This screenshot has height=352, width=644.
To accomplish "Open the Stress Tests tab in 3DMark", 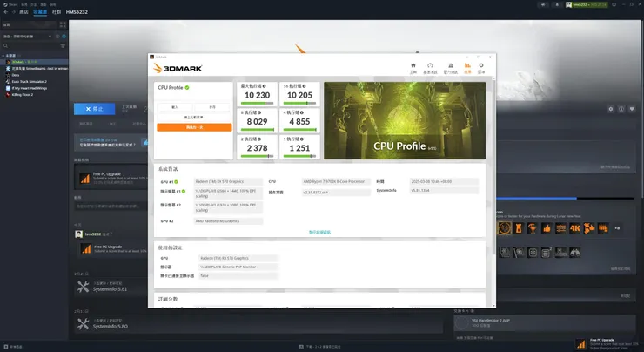I will coord(451,68).
